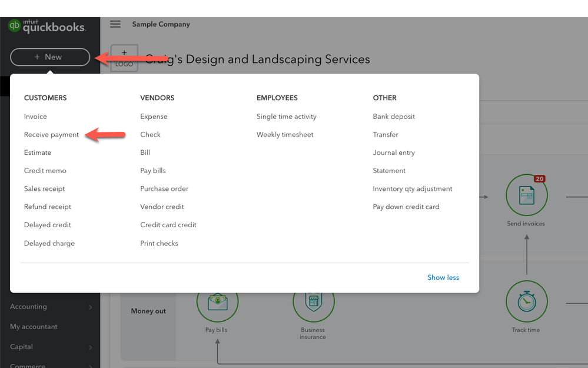
Task: Toggle the hamburger navigation menu
Action: (115, 24)
